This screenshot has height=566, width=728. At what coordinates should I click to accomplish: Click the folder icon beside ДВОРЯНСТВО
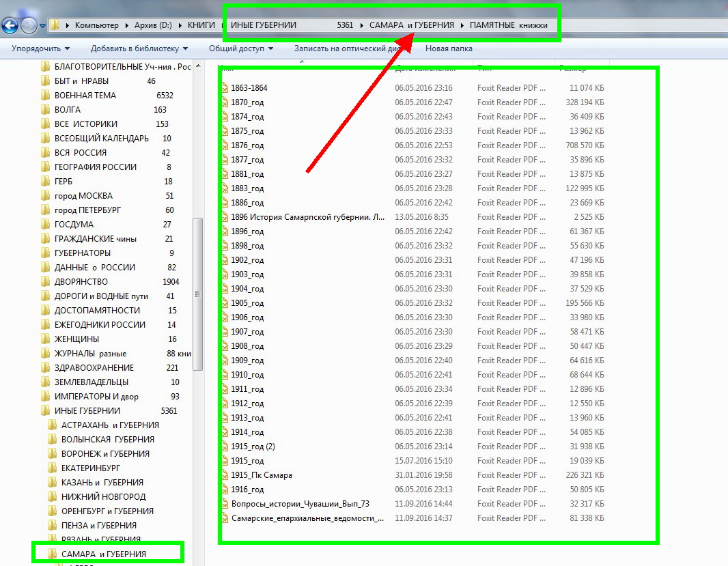tap(46, 282)
